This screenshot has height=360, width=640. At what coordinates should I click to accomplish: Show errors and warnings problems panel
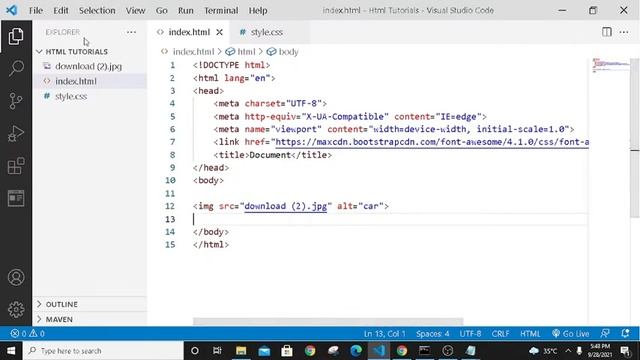(x=27, y=333)
